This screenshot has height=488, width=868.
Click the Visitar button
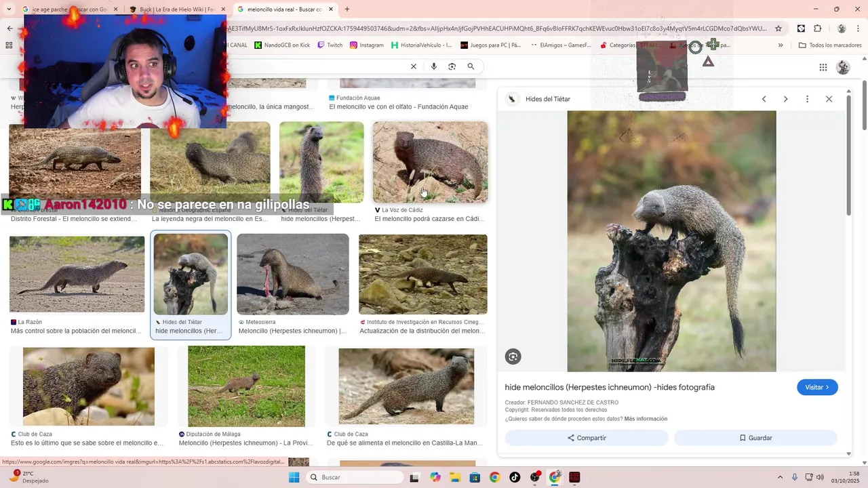[x=817, y=387]
